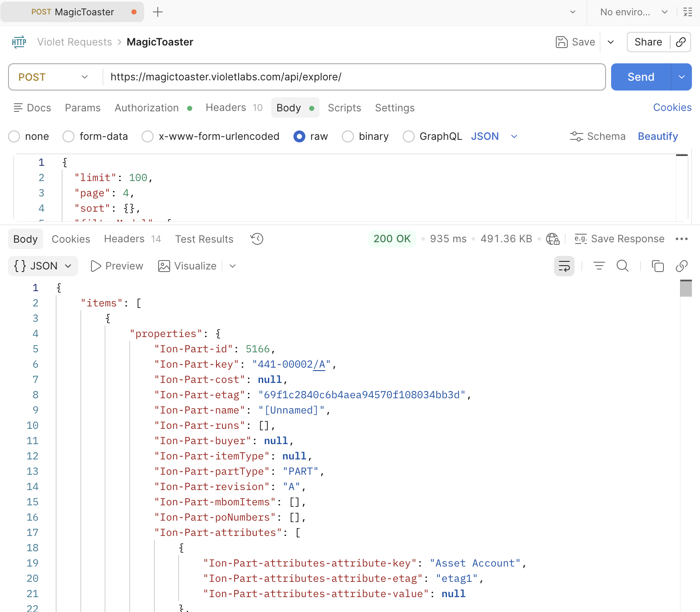Click the Beautify link
700x612 pixels.
click(x=657, y=136)
